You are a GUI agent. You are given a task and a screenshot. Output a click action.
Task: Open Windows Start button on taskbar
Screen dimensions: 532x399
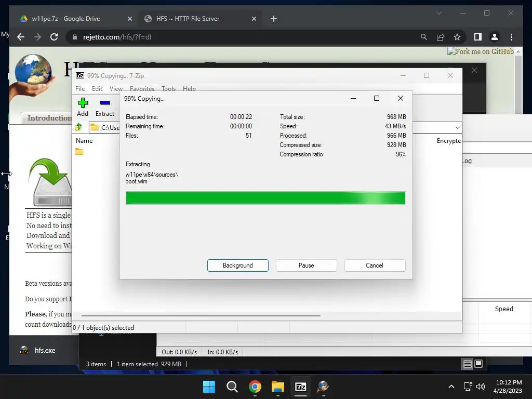point(209,387)
